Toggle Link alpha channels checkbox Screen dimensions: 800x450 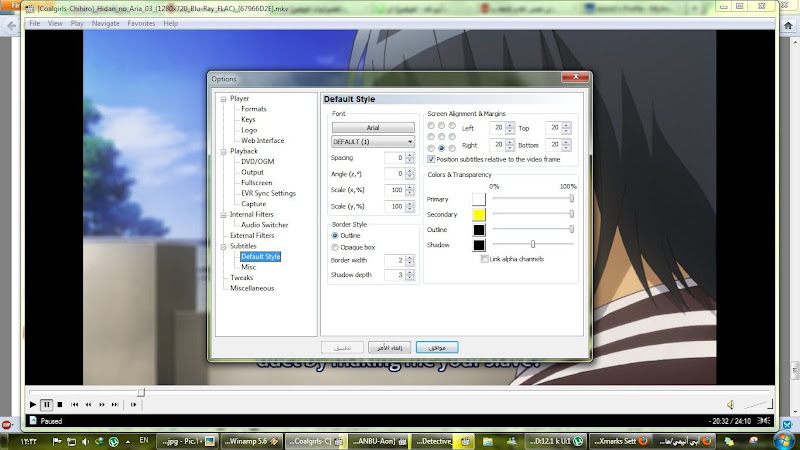click(x=484, y=259)
